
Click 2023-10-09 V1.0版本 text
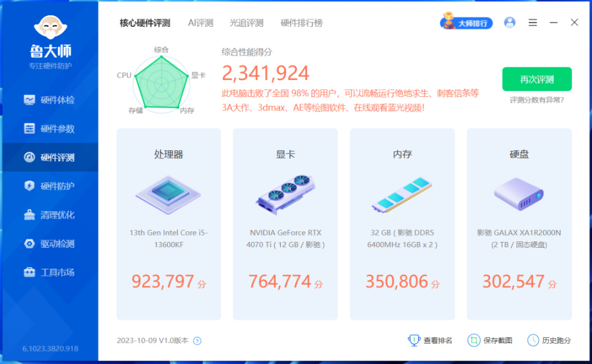coord(153,341)
